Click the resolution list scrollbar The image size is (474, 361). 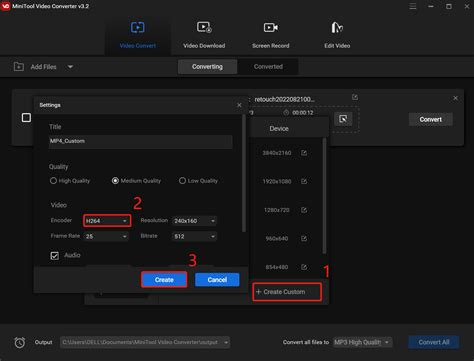coord(324,196)
